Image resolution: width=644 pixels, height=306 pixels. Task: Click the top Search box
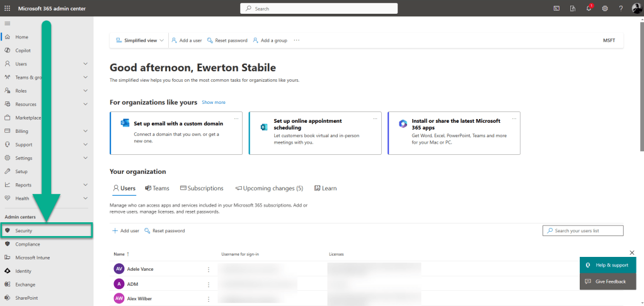(x=319, y=8)
